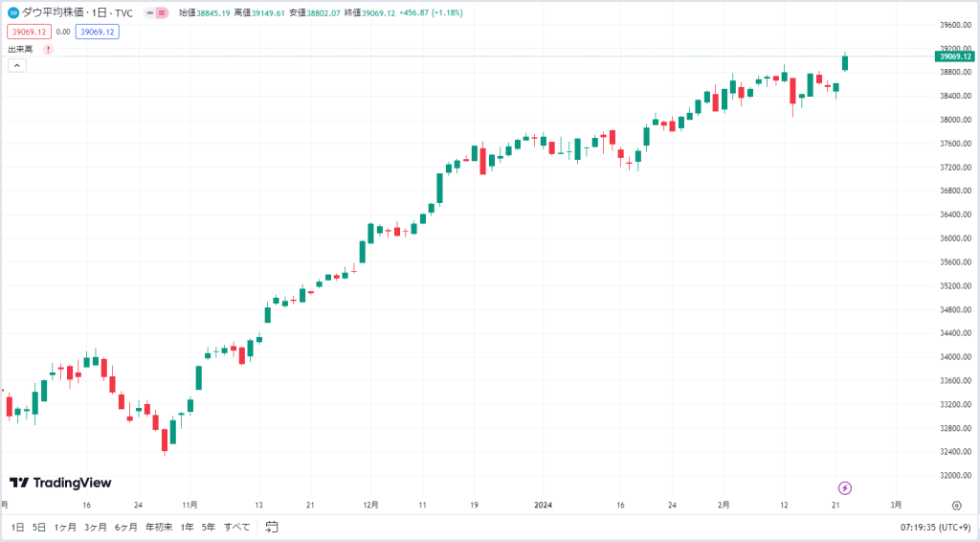The width and height of the screenshot is (980, 542).
Task: Click the TradingView logo
Action: 60,483
